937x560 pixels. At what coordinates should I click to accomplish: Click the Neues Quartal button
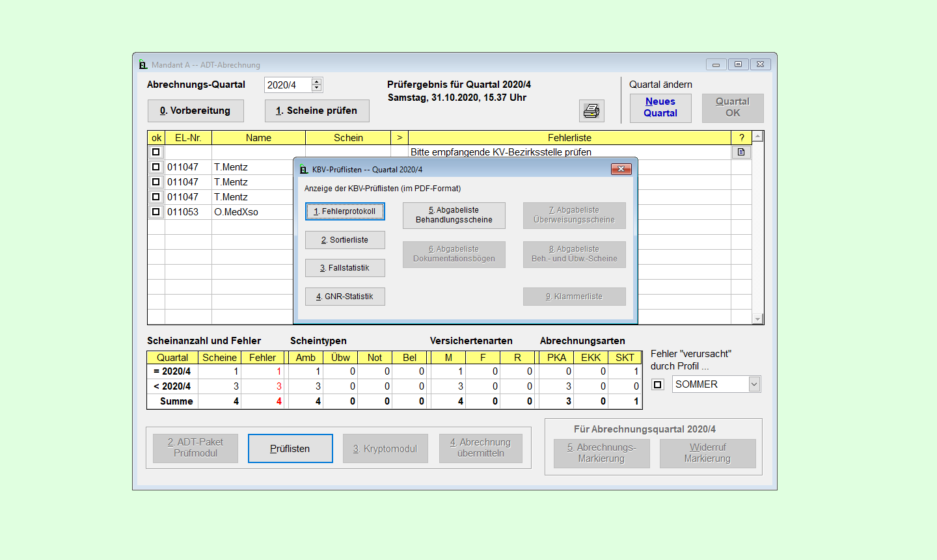(x=660, y=107)
